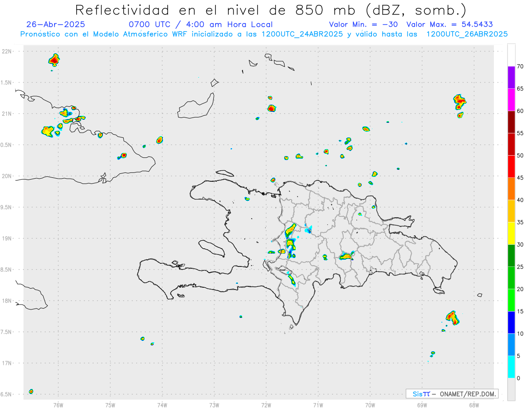This screenshot has height=411, width=532.
Task: Click the '70W' longitude label
Action: pos(370,405)
